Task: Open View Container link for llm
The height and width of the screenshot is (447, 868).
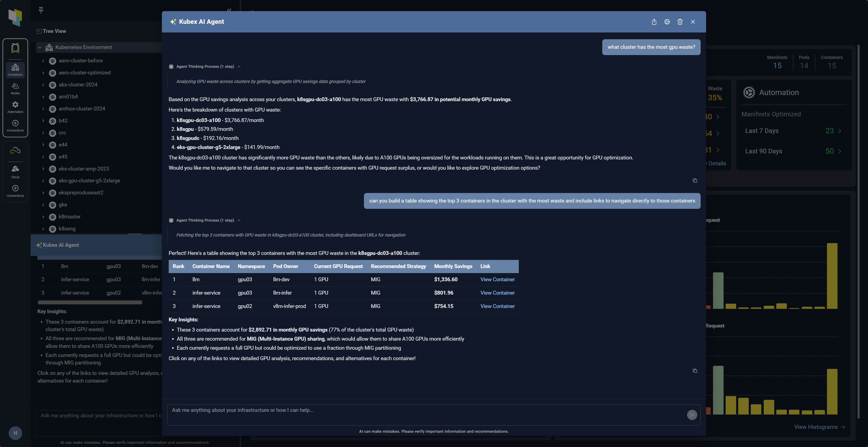Action: pyautogui.click(x=497, y=279)
